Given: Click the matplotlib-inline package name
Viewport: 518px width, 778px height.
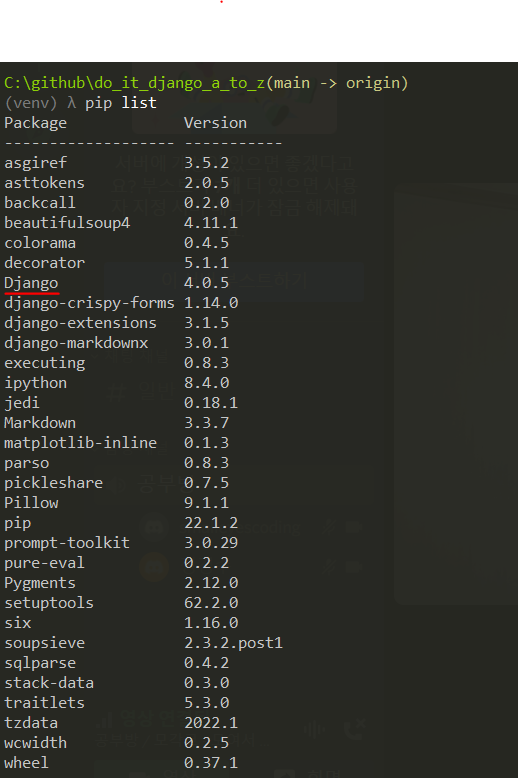Looking at the screenshot, I should pyautogui.click(x=80, y=443).
